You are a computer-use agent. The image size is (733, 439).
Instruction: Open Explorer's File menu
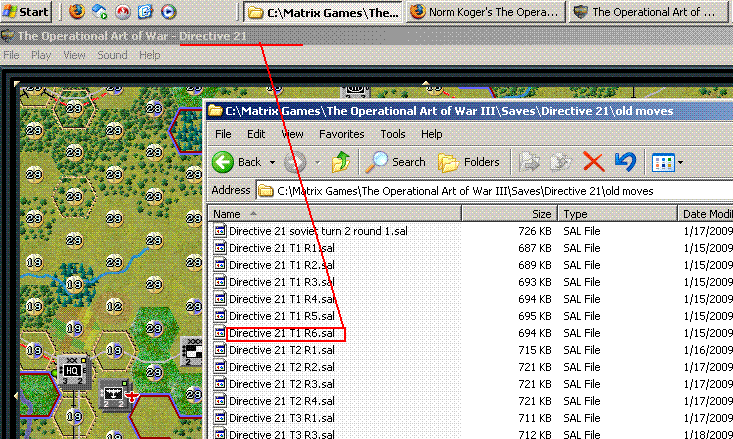pos(223,134)
